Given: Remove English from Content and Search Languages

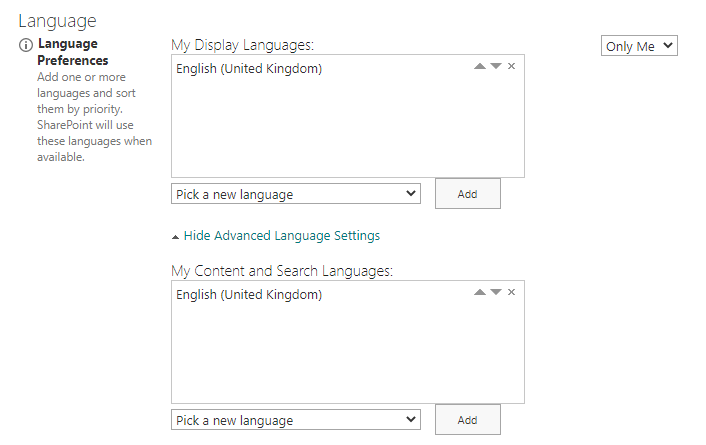Looking at the screenshot, I should (x=512, y=293).
